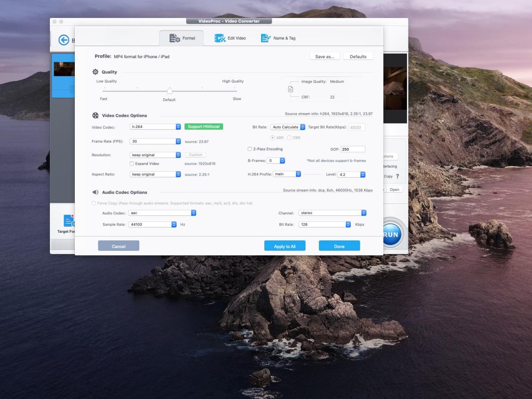Enable the Expand Video checkbox
Viewport: 532px width, 399px height.
(132, 164)
